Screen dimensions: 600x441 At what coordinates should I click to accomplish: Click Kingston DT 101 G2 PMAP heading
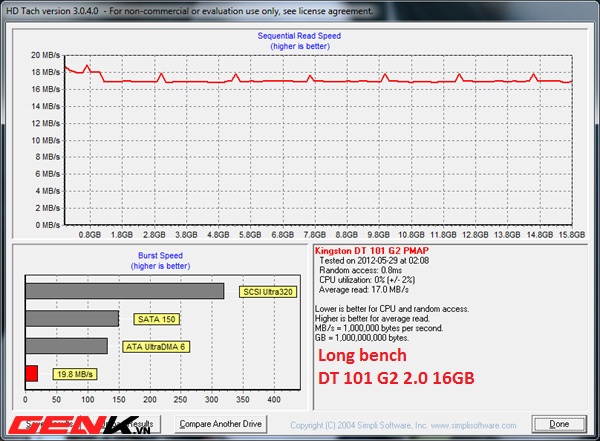click(372, 251)
